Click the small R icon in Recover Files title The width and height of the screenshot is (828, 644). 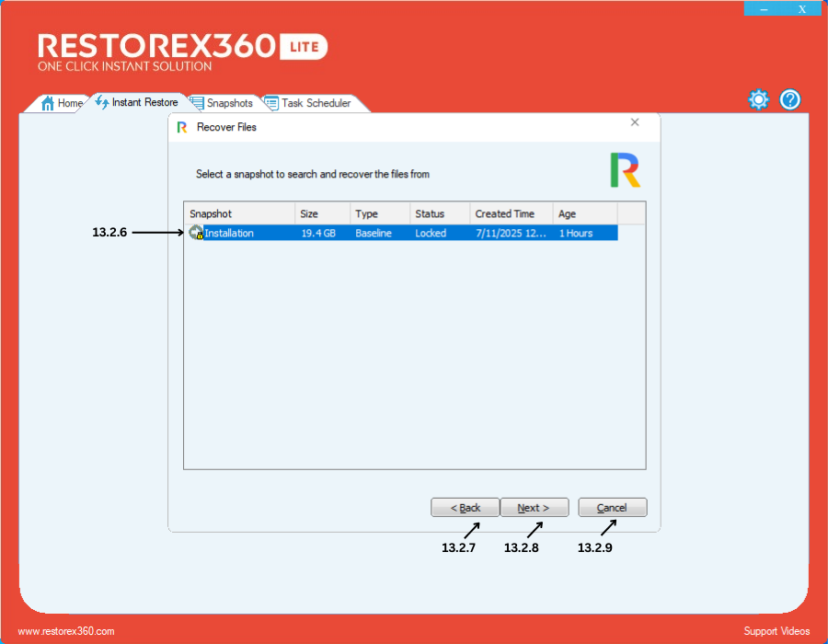point(181,127)
